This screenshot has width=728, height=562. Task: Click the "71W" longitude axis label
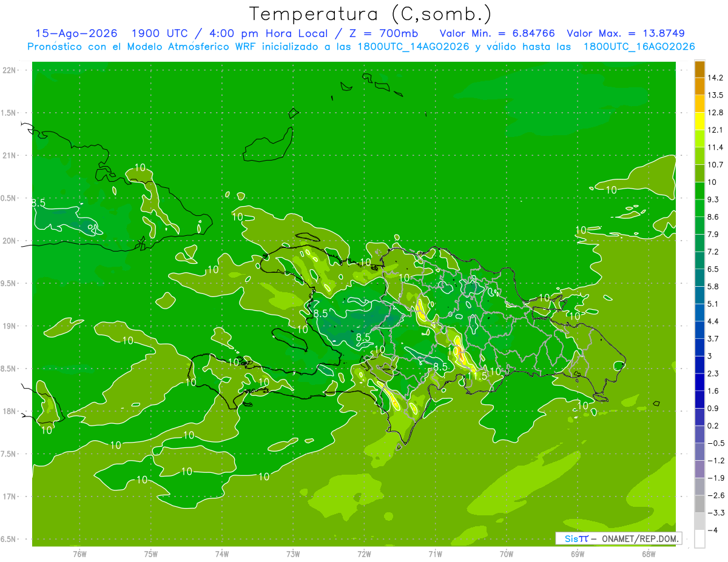coord(435,554)
